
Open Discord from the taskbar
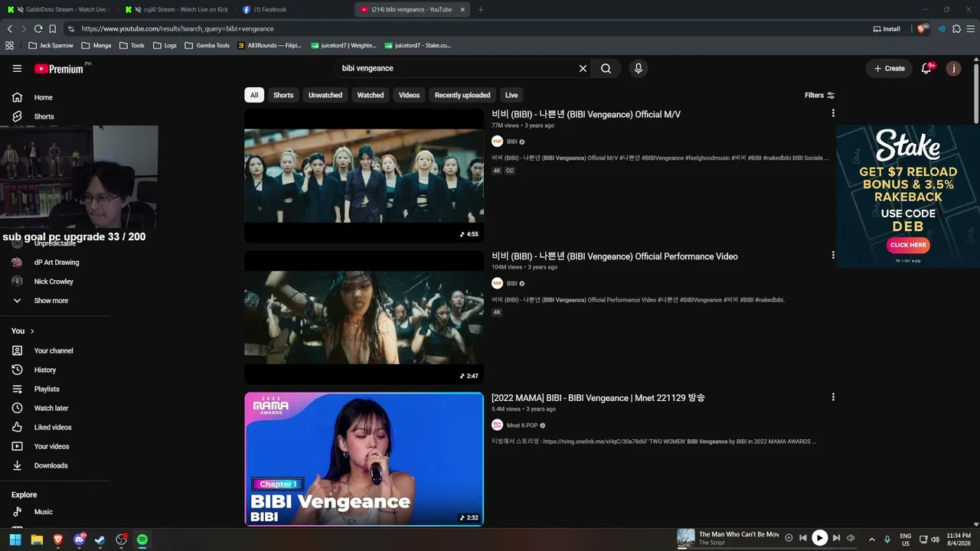click(79, 540)
